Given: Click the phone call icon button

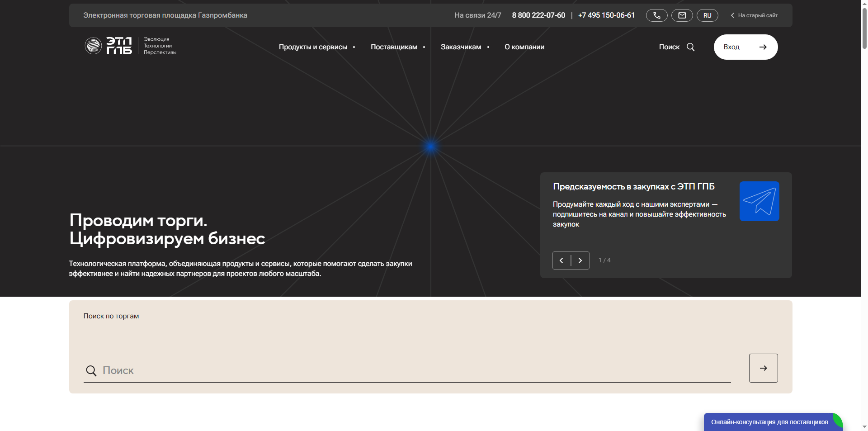Looking at the screenshot, I should point(656,15).
